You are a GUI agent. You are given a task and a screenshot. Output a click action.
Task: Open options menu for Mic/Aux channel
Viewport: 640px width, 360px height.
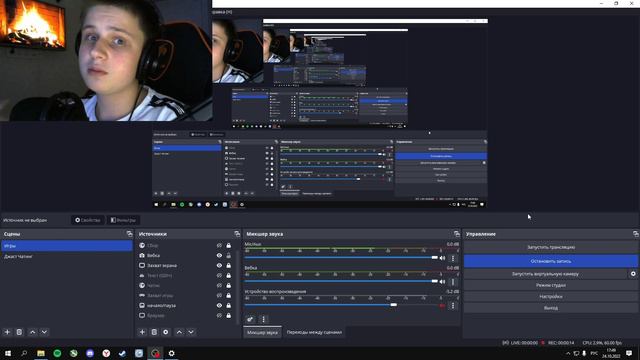(453, 258)
